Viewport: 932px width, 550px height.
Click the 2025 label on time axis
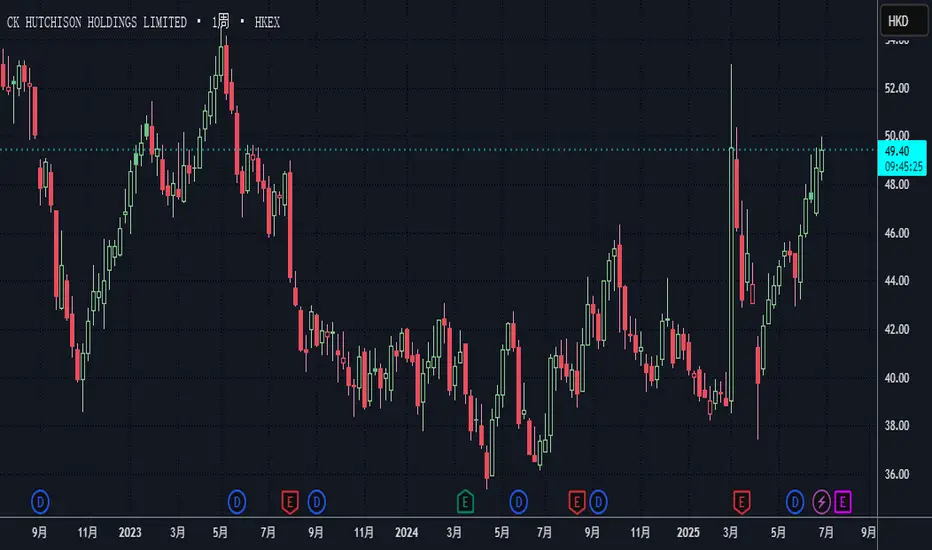click(x=688, y=532)
